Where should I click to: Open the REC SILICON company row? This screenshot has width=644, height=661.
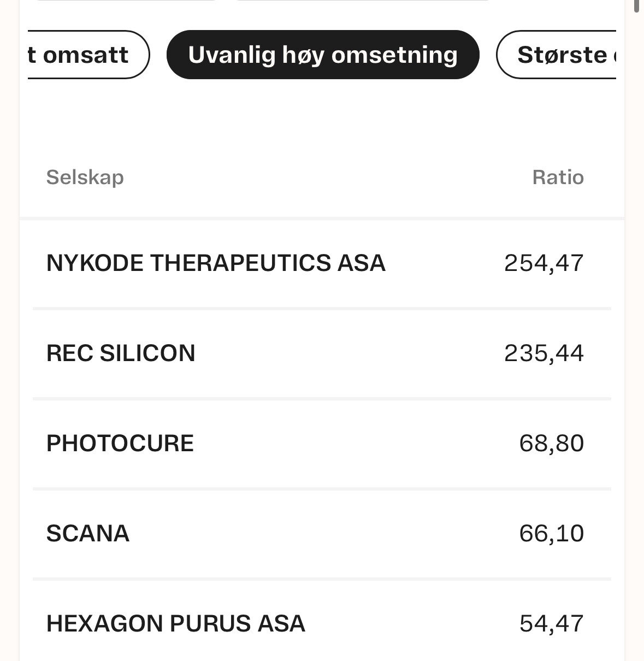(322, 353)
